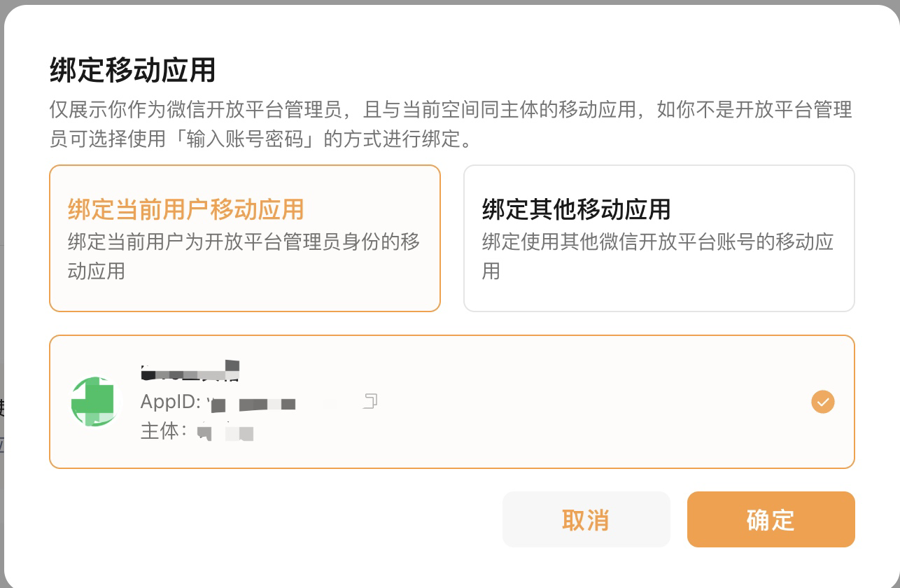
Task: Click the green cross app icon
Action: [93, 402]
